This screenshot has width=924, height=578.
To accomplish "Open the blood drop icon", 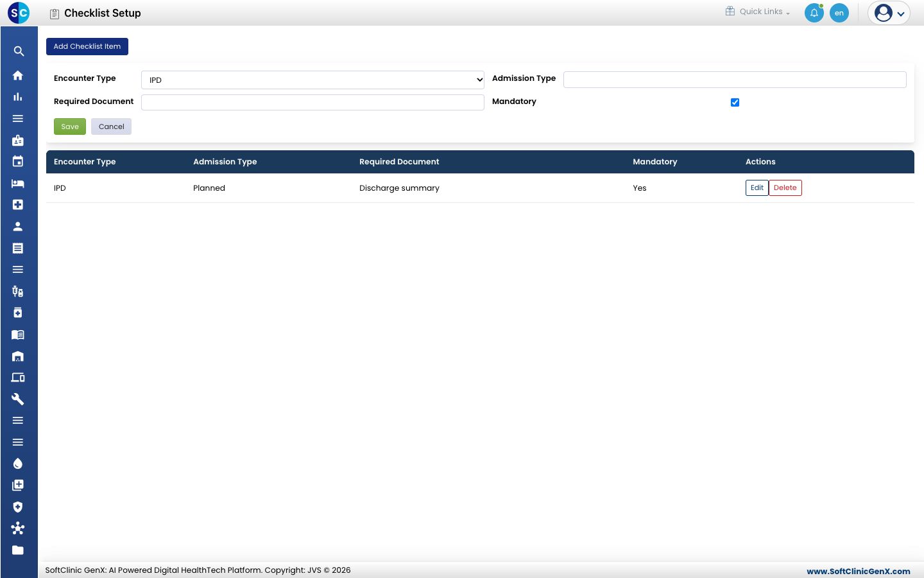I will point(18,464).
